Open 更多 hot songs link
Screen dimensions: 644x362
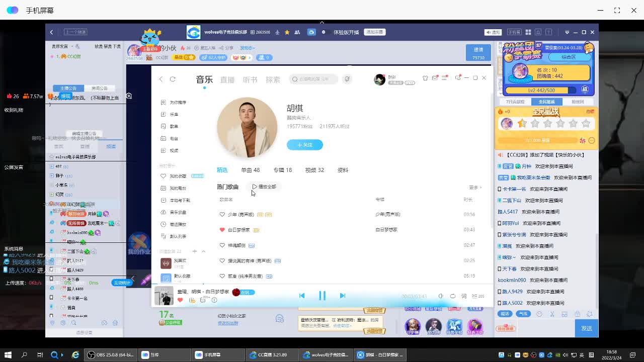(475, 188)
